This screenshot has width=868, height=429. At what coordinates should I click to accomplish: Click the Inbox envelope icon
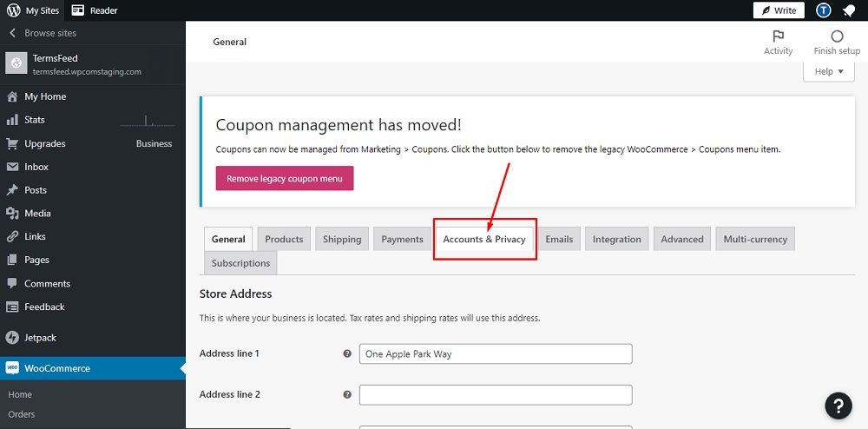click(x=12, y=168)
